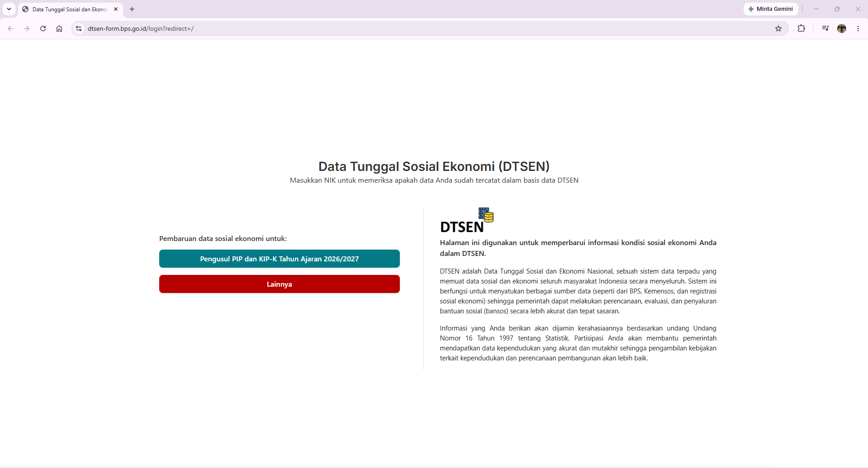Screen dimensions: 868x468
Task: Open the browser Home page
Action: tap(59, 28)
